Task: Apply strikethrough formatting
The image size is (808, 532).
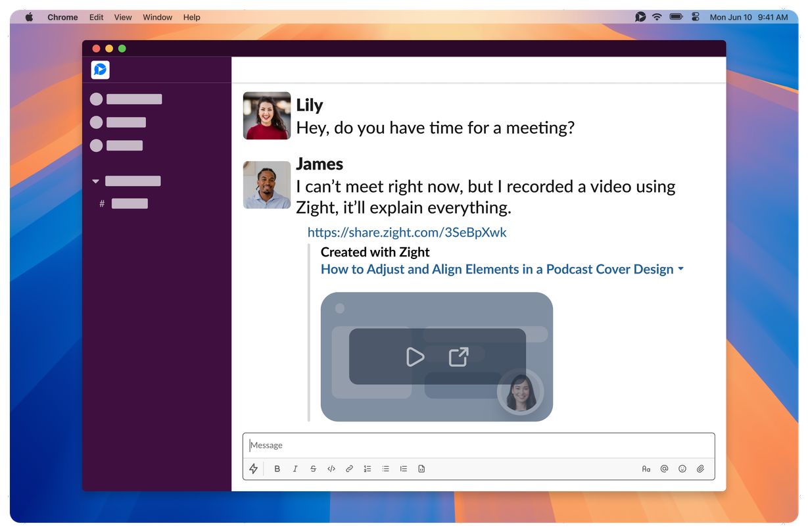Action: coord(313,469)
